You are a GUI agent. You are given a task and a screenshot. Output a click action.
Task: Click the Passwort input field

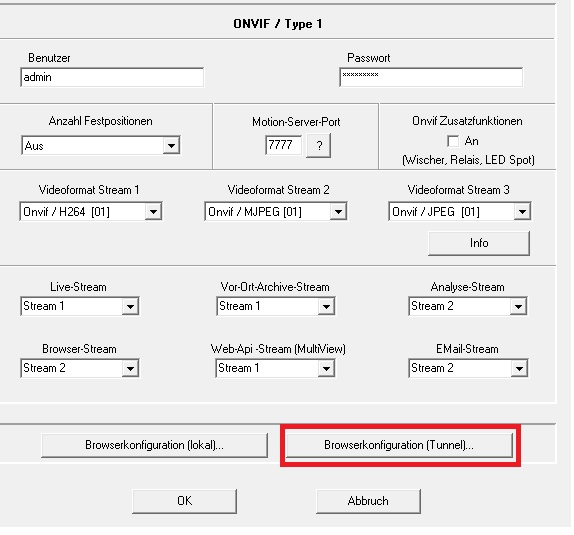tap(431, 77)
